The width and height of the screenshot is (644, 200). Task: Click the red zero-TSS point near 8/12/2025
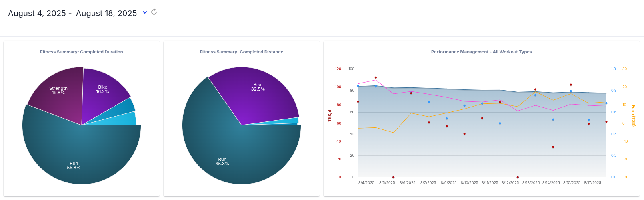click(518, 177)
